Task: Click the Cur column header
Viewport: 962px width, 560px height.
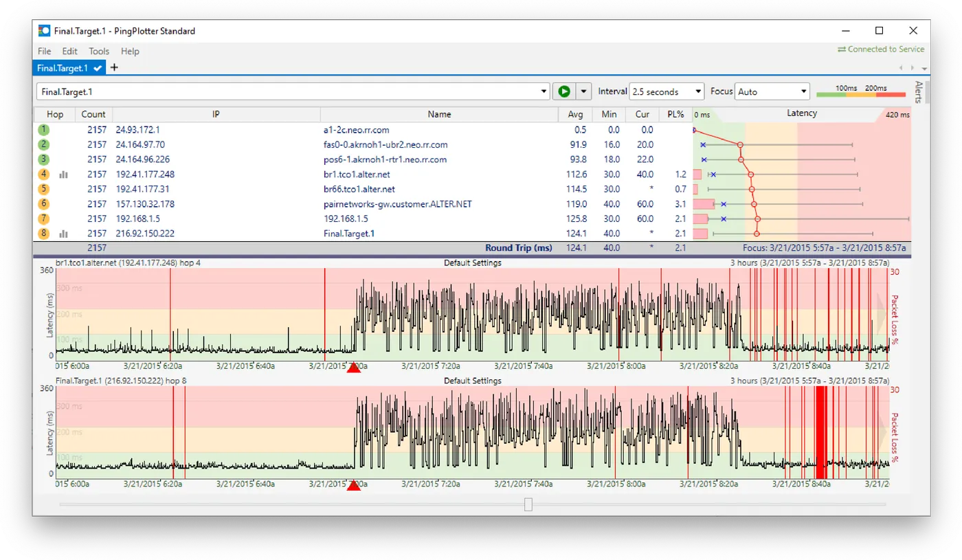Action: point(642,114)
